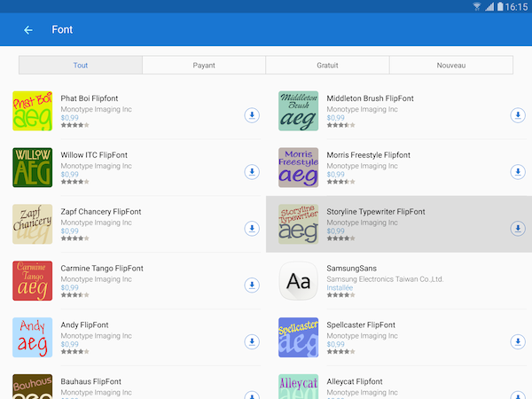Image resolution: width=532 pixels, height=399 pixels.
Task: Open Andy font thumbnail
Action: tap(33, 338)
